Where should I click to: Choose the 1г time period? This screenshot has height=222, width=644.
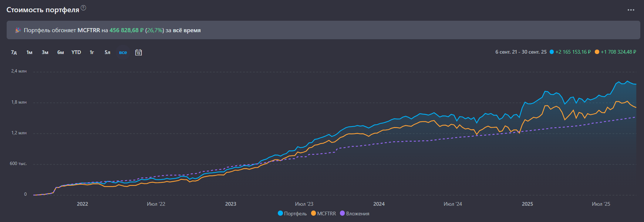click(x=92, y=53)
